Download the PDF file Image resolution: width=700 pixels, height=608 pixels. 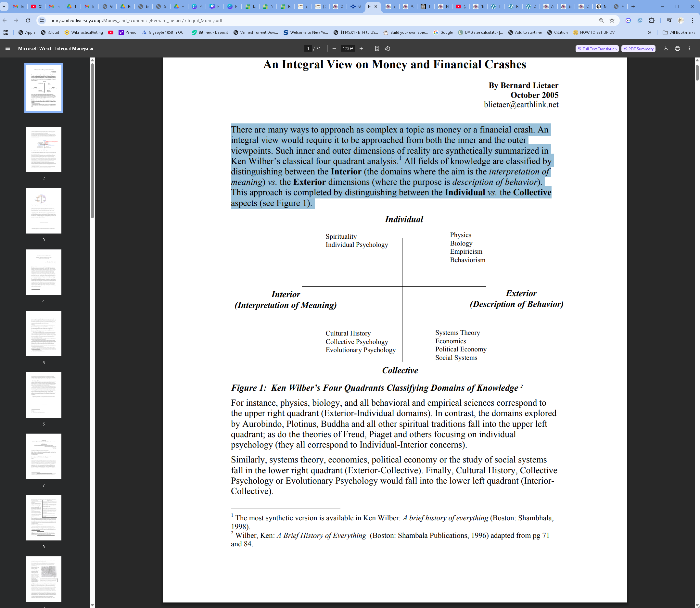point(666,48)
